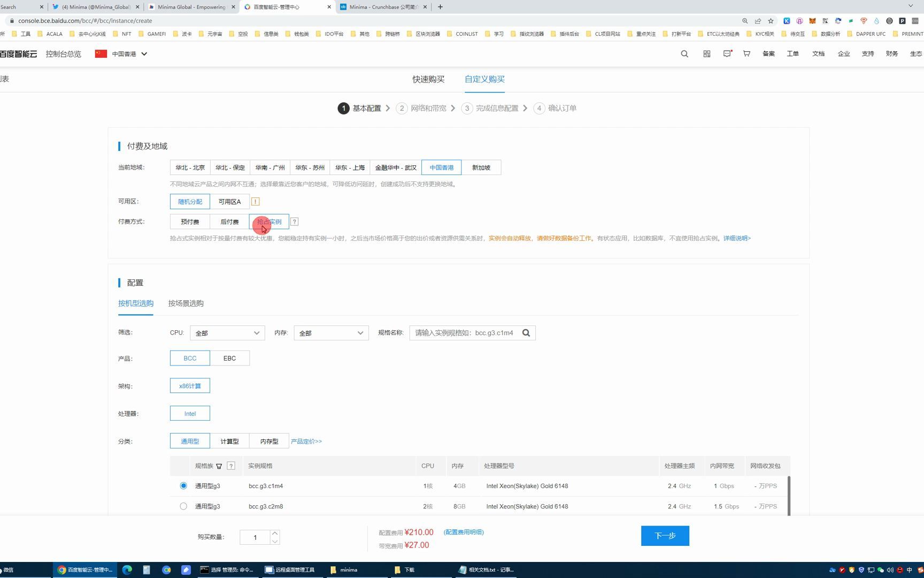Switch to 按场景选购 tab
The width and height of the screenshot is (924, 578).
point(186,303)
